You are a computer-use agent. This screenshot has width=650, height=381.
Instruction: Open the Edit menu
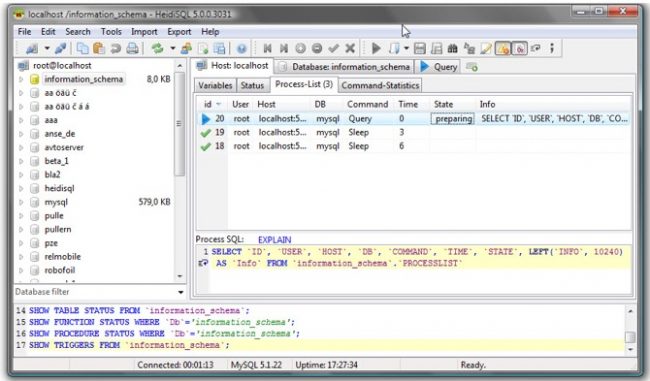[x=48, y=32]
